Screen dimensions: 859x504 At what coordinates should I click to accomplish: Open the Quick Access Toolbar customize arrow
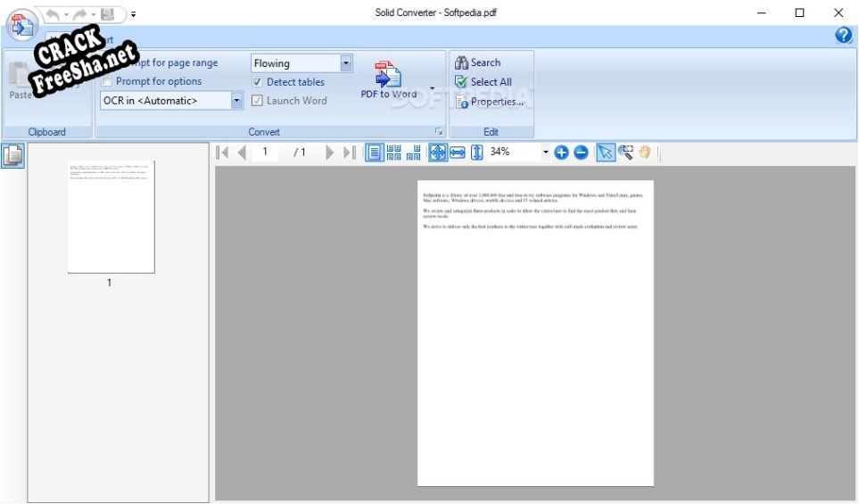pos(133,14)
